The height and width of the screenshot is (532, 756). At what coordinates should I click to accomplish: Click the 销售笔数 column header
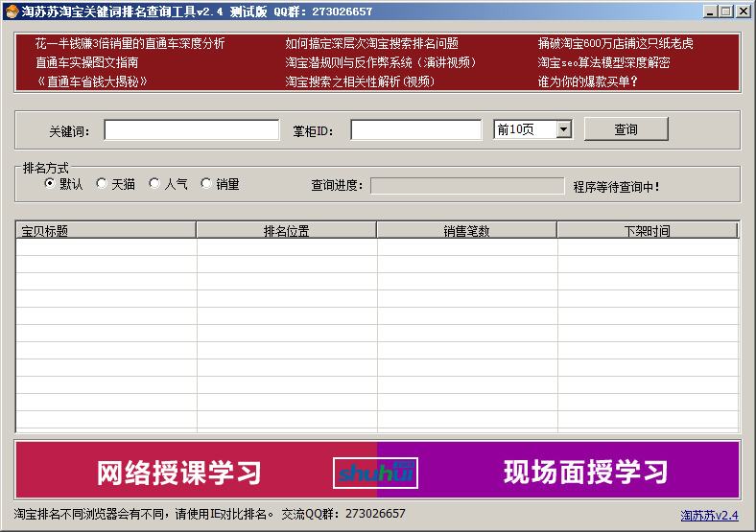(466, 230)
